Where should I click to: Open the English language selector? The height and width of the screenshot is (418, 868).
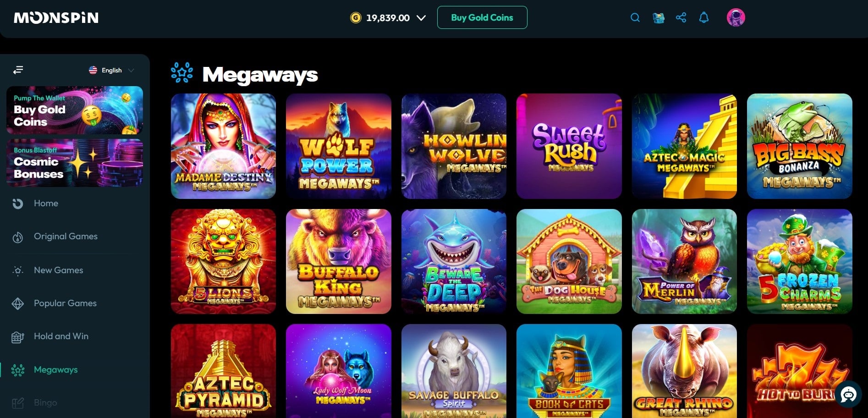[x=111, y=70]
